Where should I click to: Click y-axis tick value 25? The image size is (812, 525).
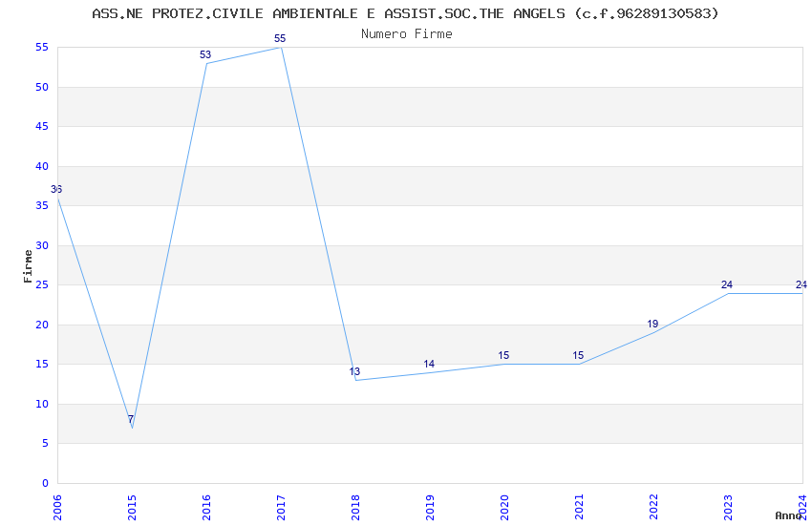(x=42, y=284)
